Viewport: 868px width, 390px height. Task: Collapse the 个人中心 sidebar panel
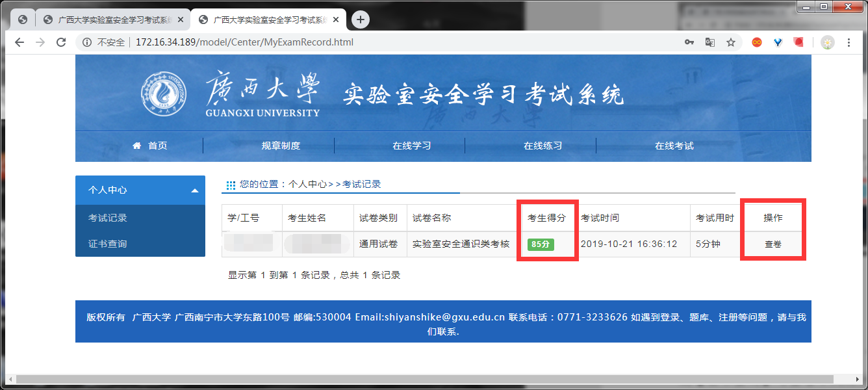click(x=140, y=190)
